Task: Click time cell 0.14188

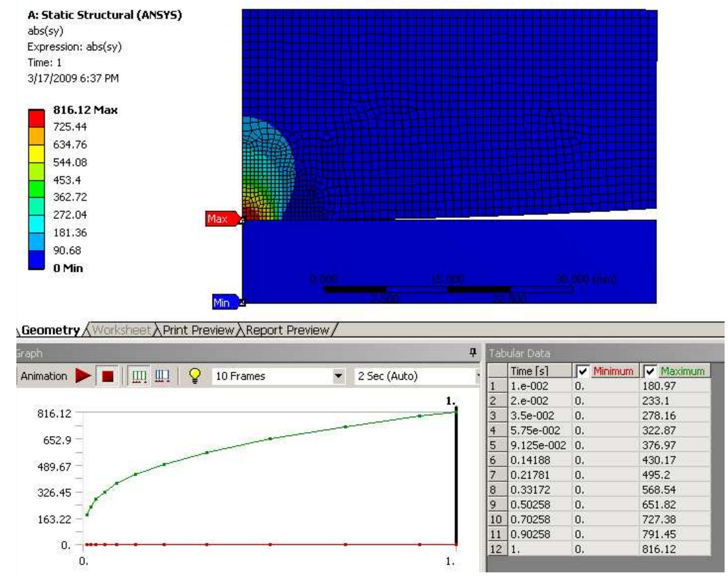Action: click(x=540, y=460)
